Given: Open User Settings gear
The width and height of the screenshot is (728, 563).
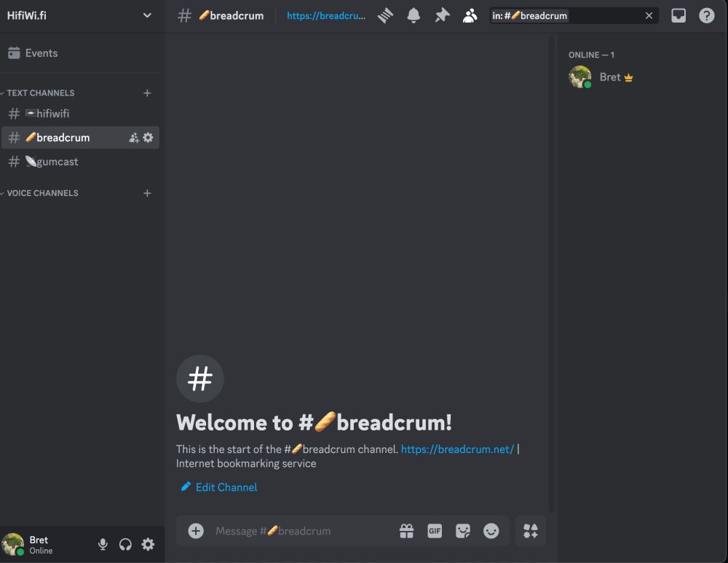Looking at the screenshot, I should tap(148, 544).
